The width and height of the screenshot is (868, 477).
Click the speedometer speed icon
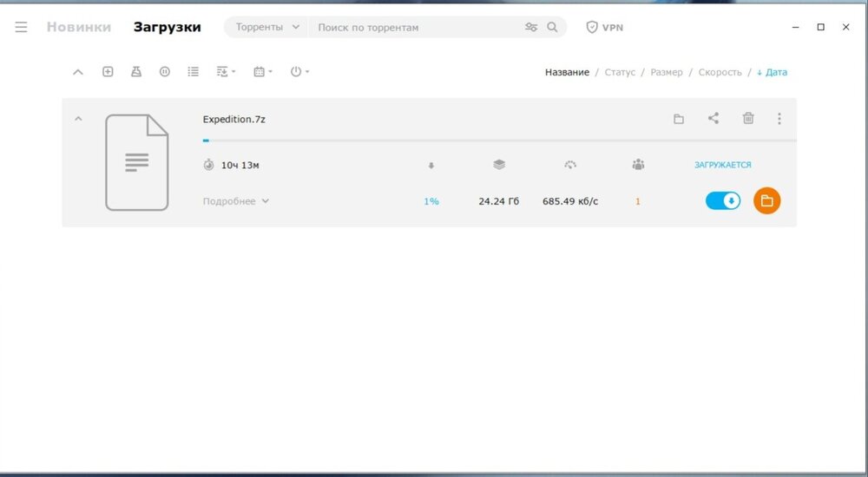(570, 165)
